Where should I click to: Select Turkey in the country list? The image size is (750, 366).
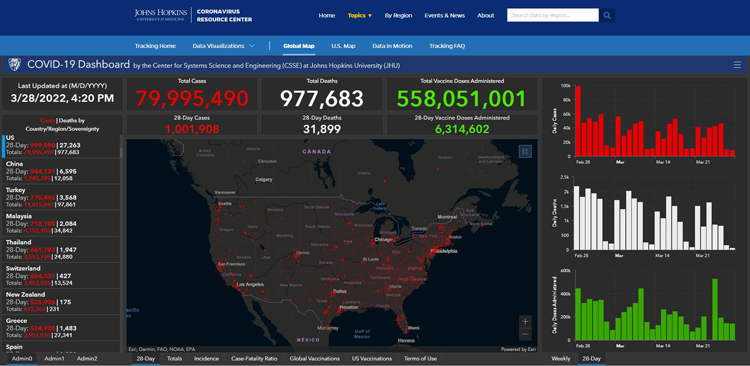[61, 197]
